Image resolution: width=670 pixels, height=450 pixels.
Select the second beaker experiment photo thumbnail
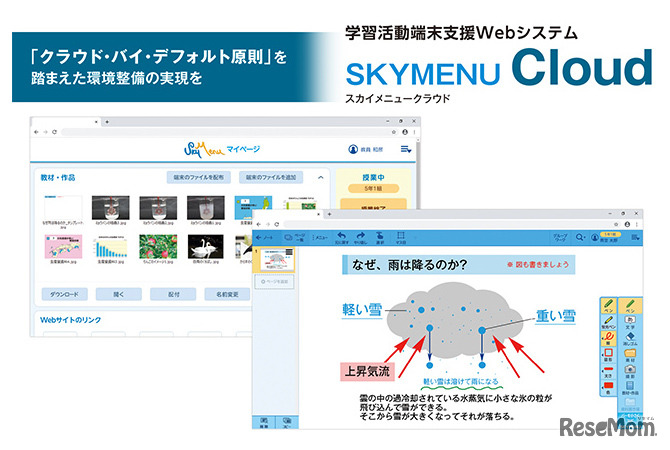[x=158, y=208]
